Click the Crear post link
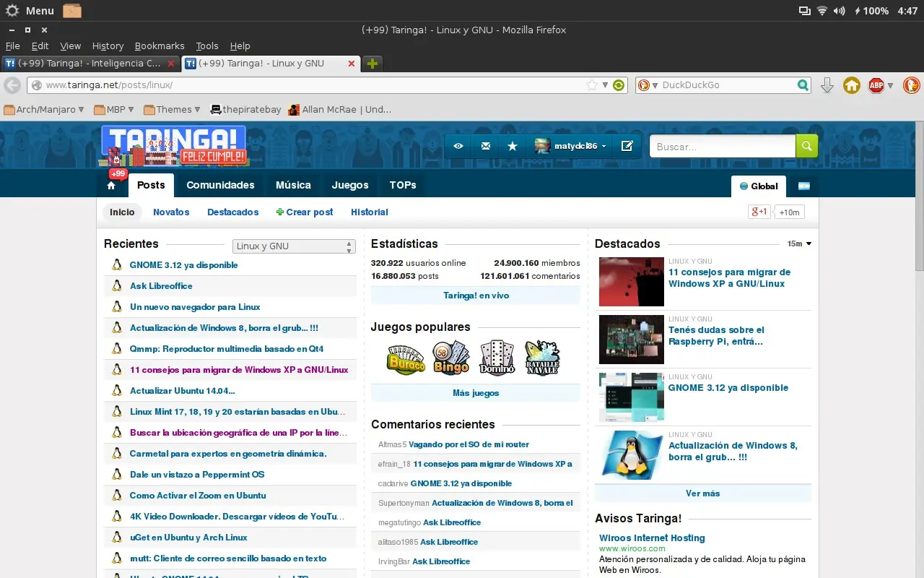Viewport: 924px width, 578px height. click(305, 212)
